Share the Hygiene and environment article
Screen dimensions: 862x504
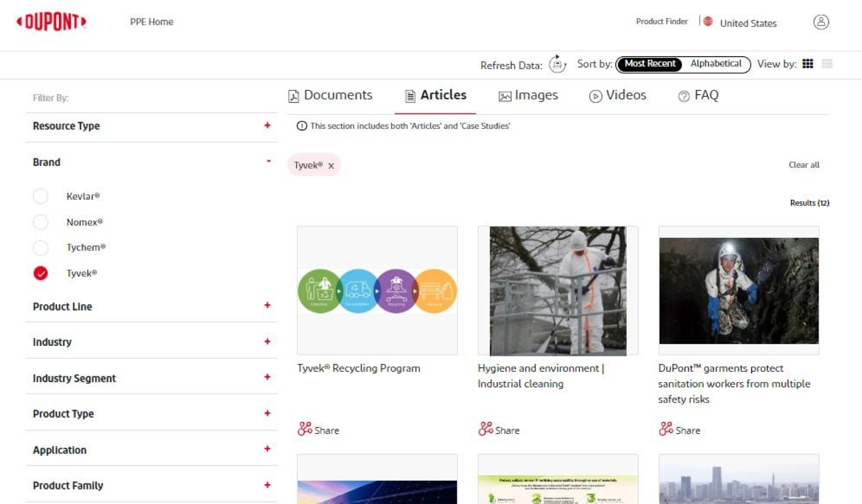pyautogui.click(x=499, y=430)
